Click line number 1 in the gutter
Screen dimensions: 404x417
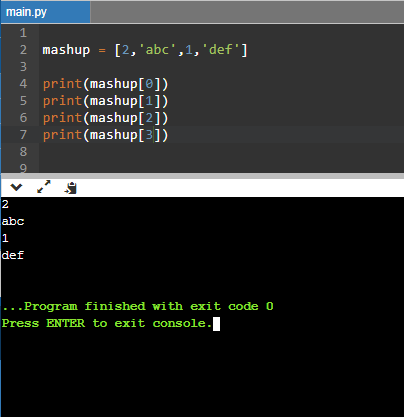(x=23, y=33)
